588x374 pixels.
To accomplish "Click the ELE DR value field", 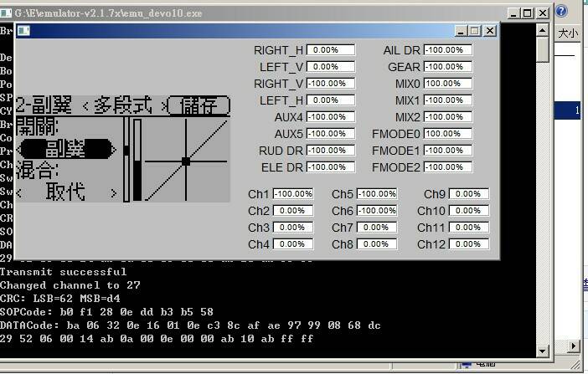I will coord(331,167).
